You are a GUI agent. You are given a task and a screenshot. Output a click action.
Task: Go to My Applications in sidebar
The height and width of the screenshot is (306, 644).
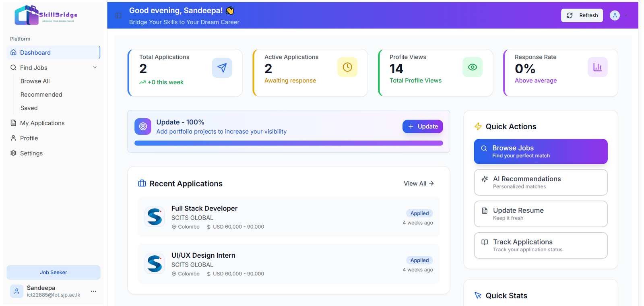pyautogui.click(x=42, y=123)
